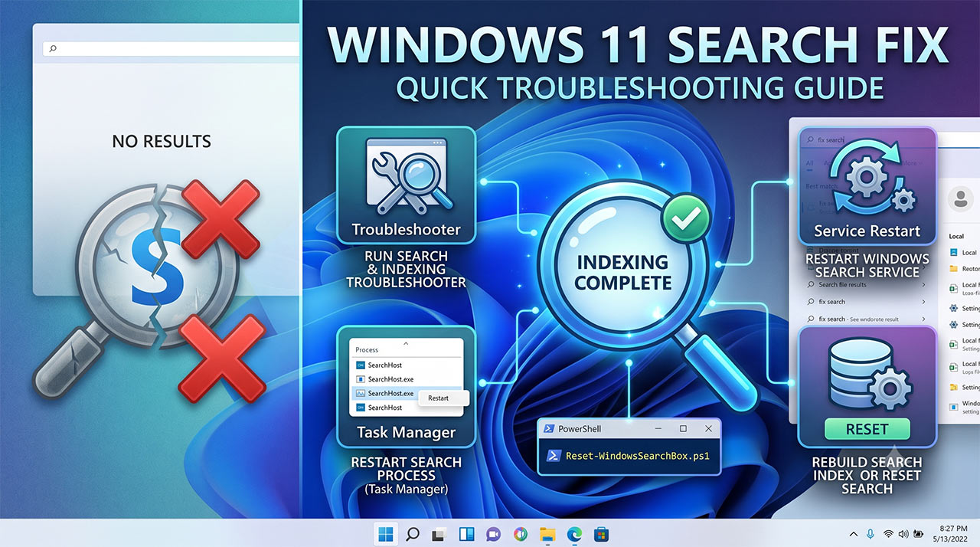Close the PowerShell window

click(x=708, y=429)
